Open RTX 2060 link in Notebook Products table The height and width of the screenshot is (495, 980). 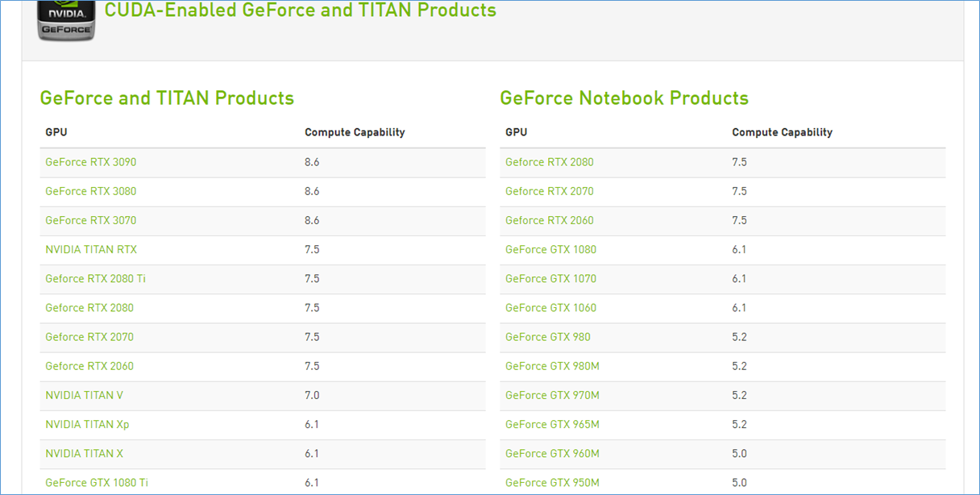tap(550, 220)
